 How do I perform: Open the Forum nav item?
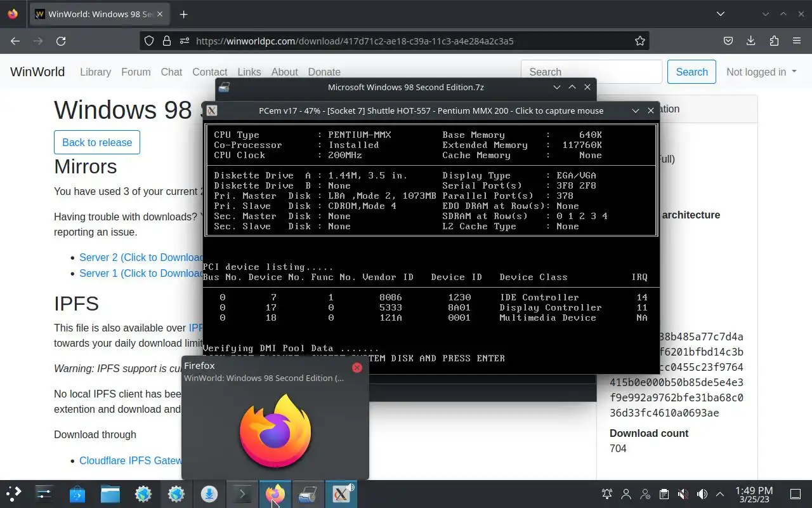point(136,72)
